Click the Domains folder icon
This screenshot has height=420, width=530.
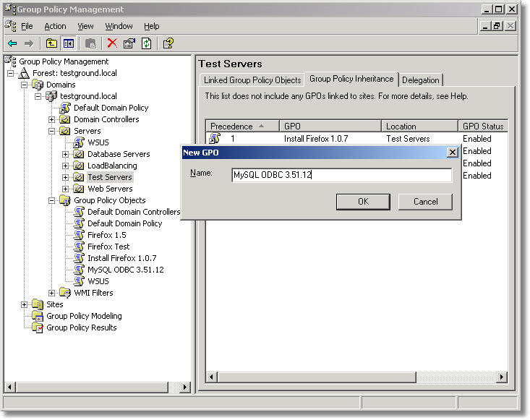coord(38,85)
